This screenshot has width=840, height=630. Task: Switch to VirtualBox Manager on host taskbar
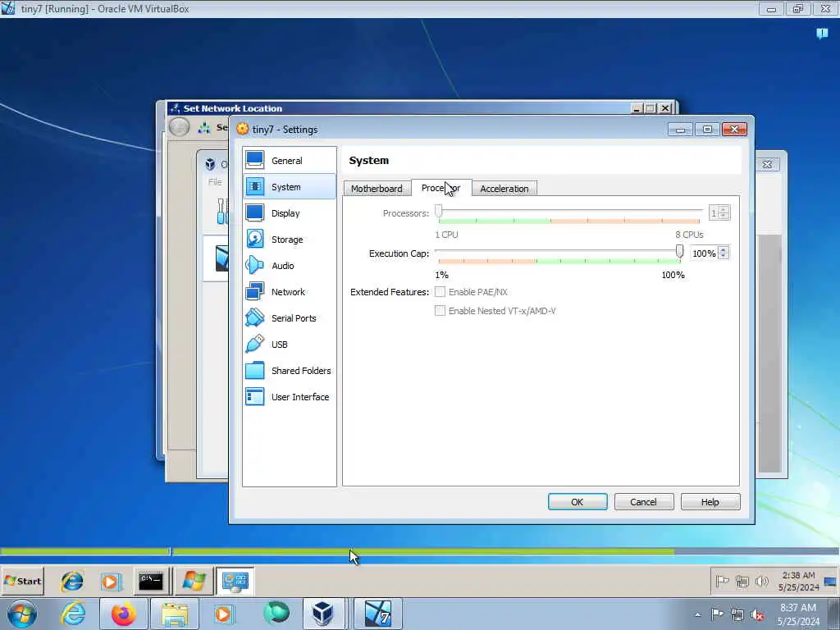click(323, 614)
